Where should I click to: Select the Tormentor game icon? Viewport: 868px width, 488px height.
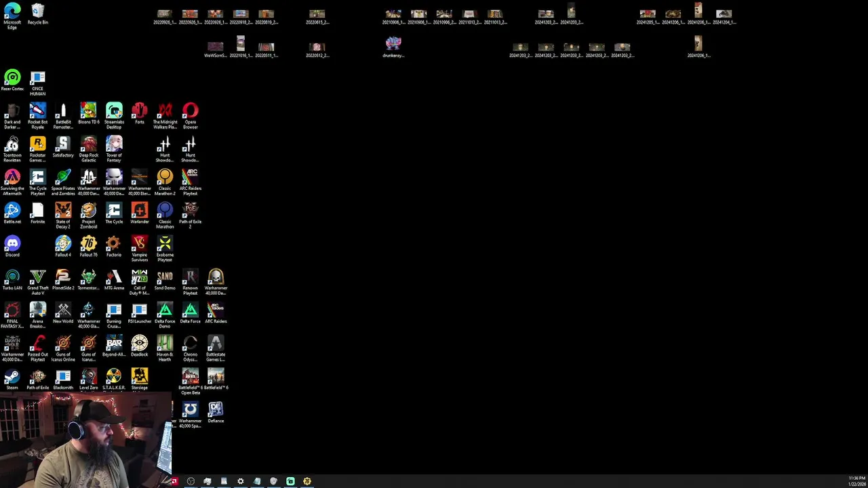coord(89,279)
